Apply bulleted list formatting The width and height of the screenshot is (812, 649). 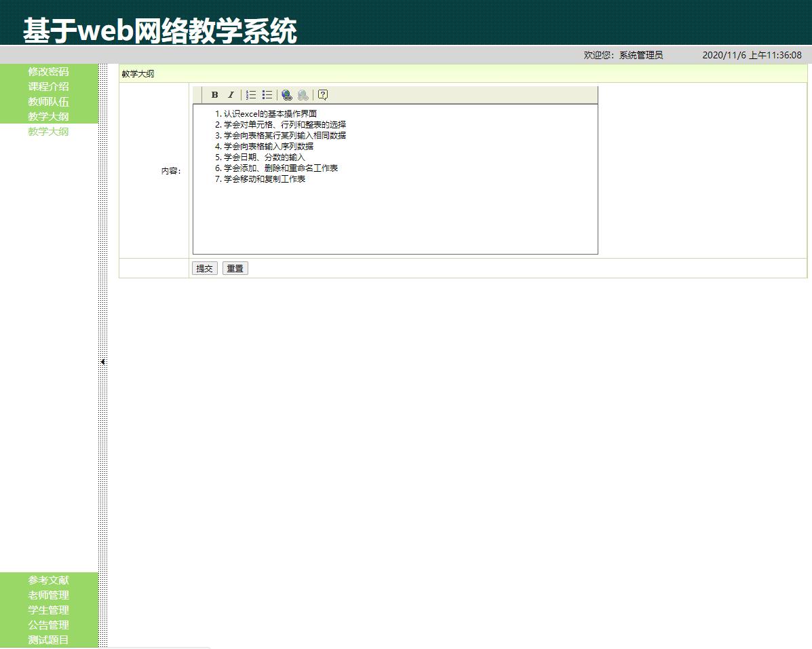pyautogui.click(x=267, y=95)
